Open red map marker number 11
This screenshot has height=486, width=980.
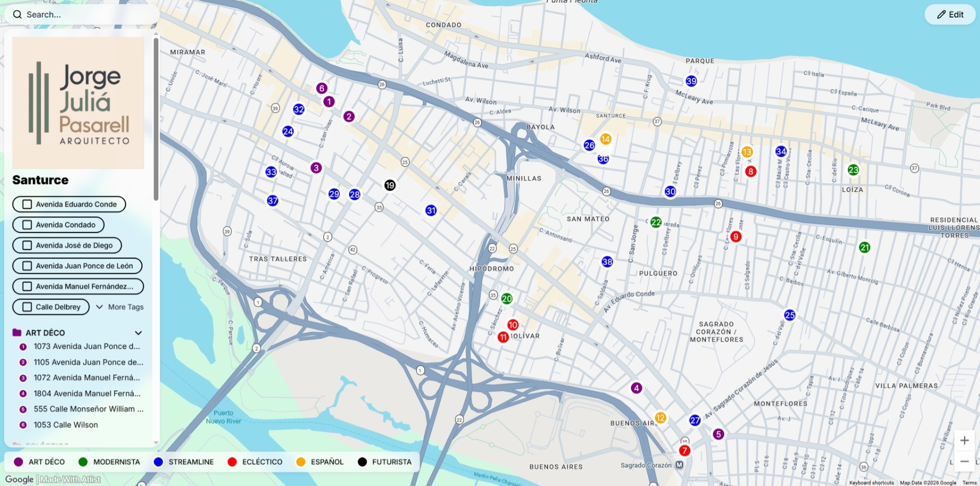tap(503, 337)
